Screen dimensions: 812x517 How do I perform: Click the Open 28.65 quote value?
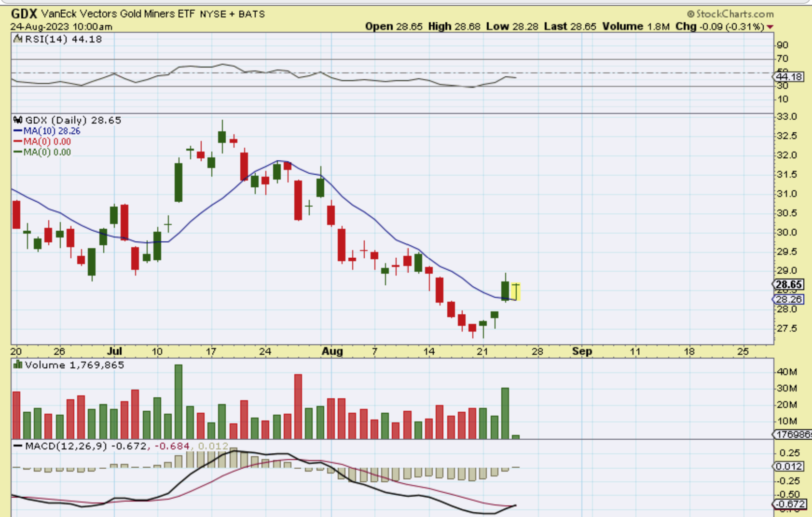pyautogui.click(x=394, y=27)
